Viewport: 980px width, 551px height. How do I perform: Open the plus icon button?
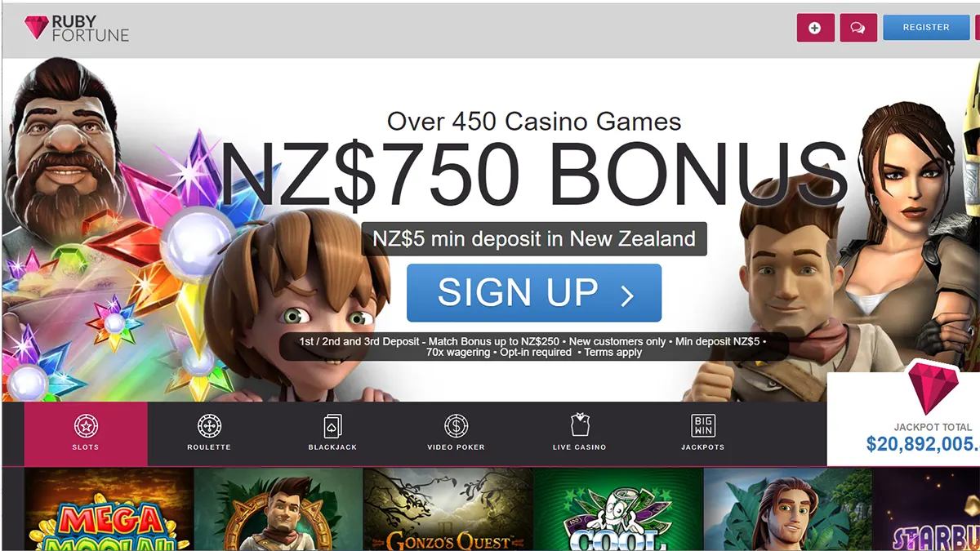[x=816, y=28]
